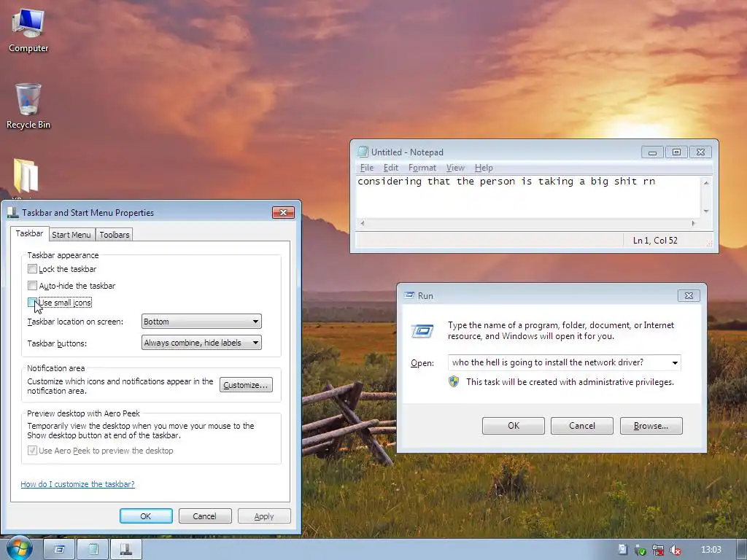Expand the Run Open combo box arrow
The width and height of the screenshot is (747, 560).
[x=675, y=363]
